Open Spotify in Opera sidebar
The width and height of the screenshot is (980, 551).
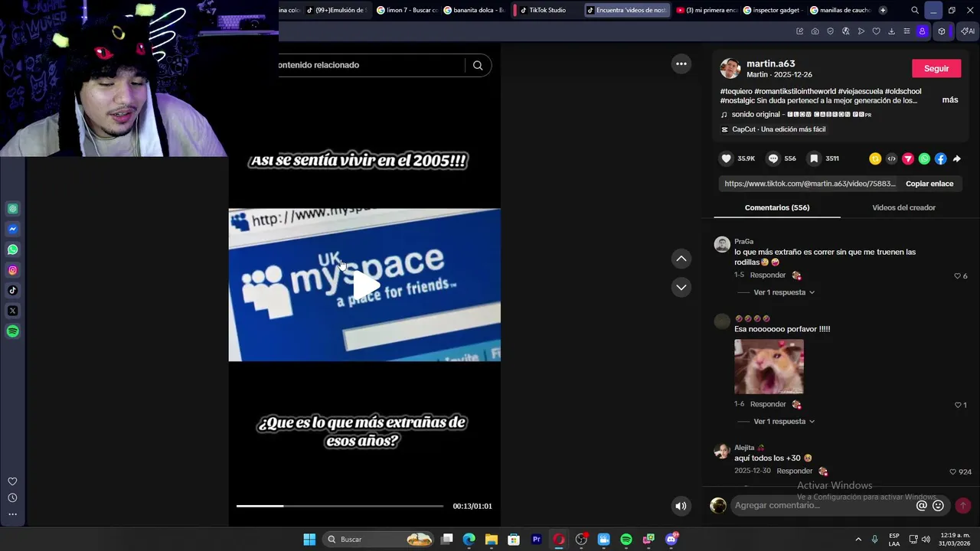(x=13, y=331)
